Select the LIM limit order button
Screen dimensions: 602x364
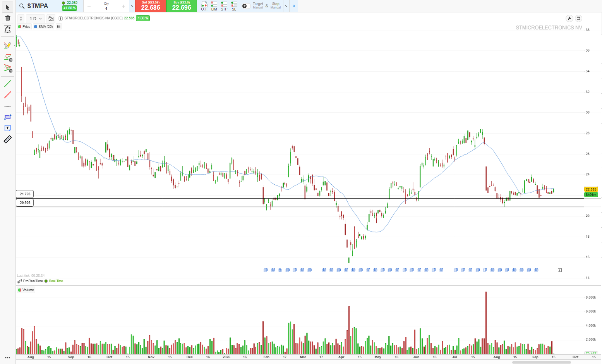[x=214, y=6]
